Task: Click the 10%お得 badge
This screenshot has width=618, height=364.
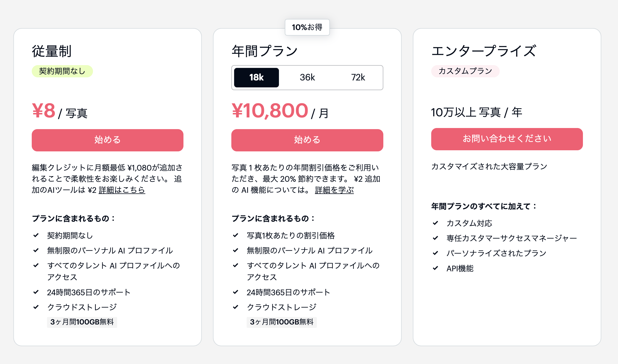Action: click(x=307, y=27)
